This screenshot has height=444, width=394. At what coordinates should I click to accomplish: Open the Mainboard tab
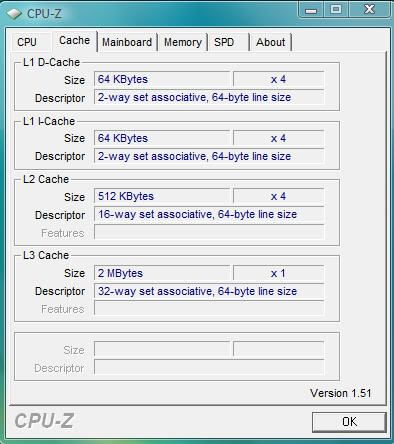click(x=127, y=42)
